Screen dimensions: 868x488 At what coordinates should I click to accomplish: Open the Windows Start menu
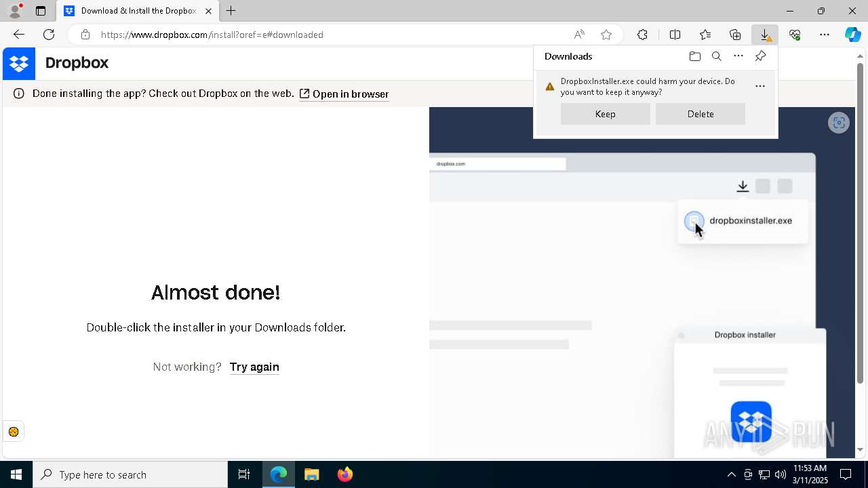tap(16, 474)
